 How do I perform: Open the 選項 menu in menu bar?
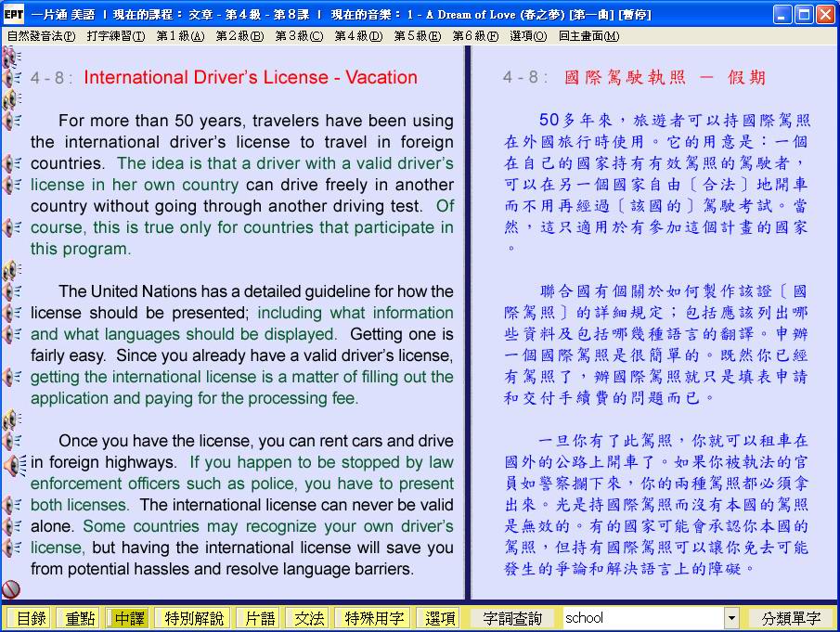click(528, 36)
